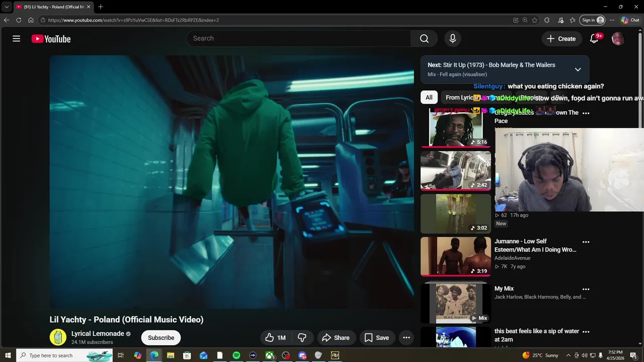This screenshot has height=362, width=644.
Task: Switch to the Lil Yachty browser tab
Action: [x=53, y=7]
